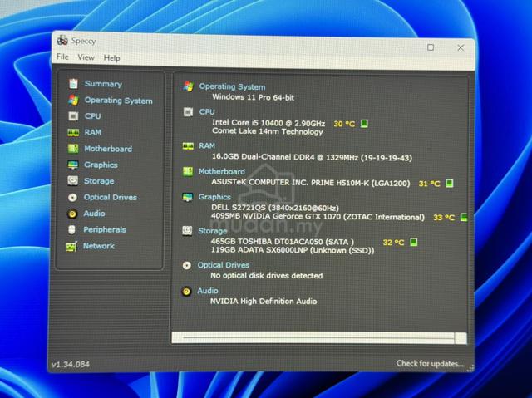Select the Summary clipboard icon in sidebar
The image size is (532, 398).
(x=73, y=83)
